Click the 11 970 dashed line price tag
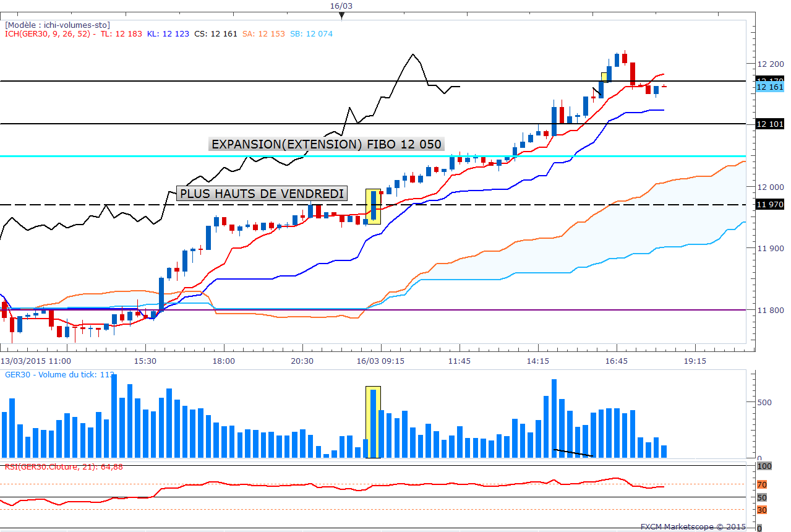 tap(771, 205)
